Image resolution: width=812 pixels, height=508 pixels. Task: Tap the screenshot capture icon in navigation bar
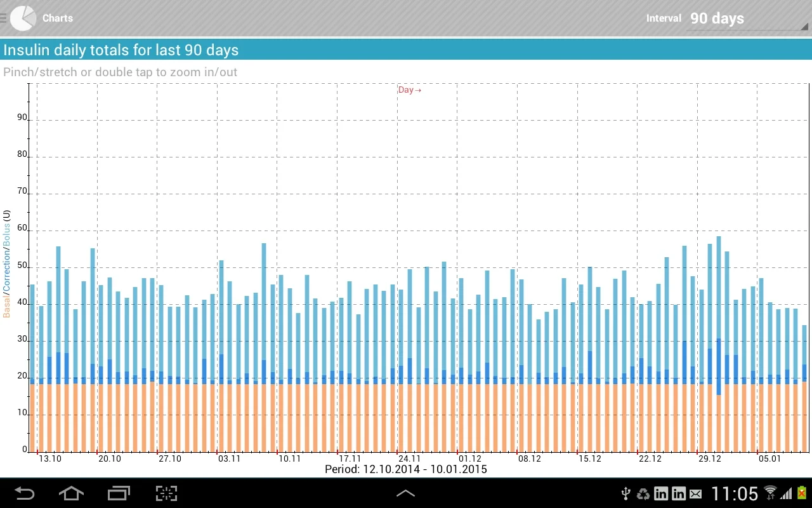166,493
